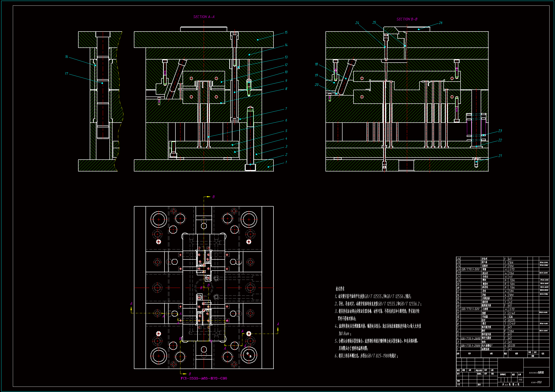Click the A section arrow label left of the plan view
The width and height of the screenshot is (555, 392).
(x=131, y=304)
